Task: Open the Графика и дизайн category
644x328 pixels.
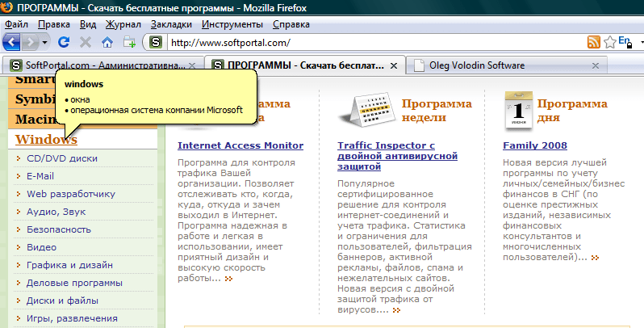Action: [x=70, y=265]
